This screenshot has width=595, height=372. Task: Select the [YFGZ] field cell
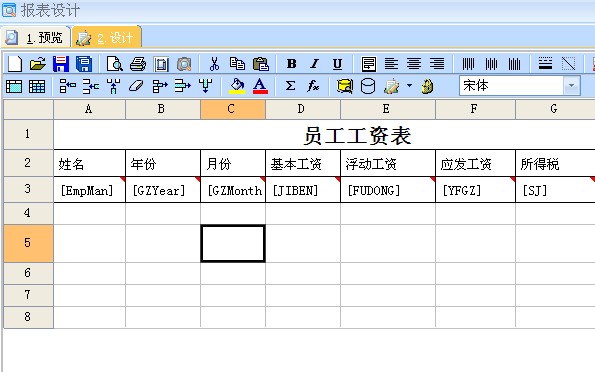[475, 189]
